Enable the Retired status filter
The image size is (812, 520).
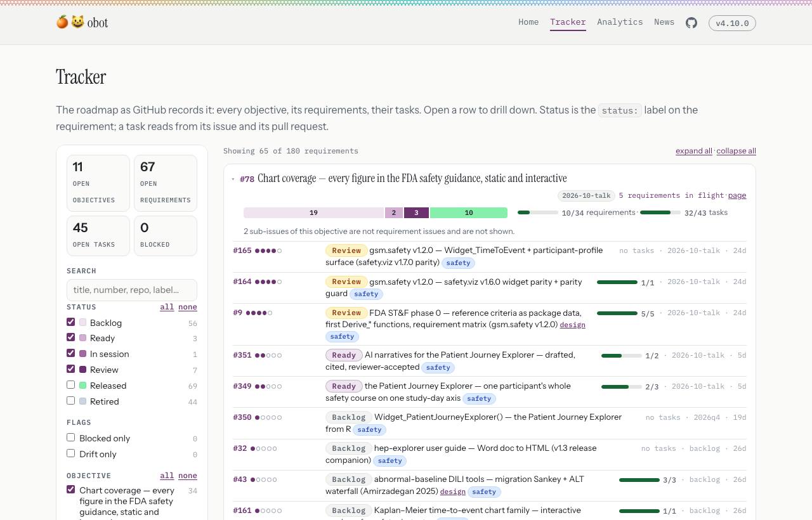coord(70,401)
